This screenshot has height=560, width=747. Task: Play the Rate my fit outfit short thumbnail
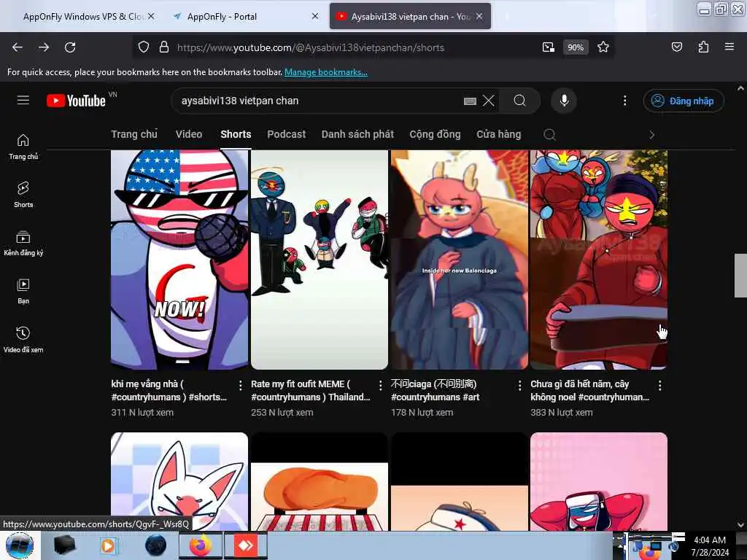[320, 260]
